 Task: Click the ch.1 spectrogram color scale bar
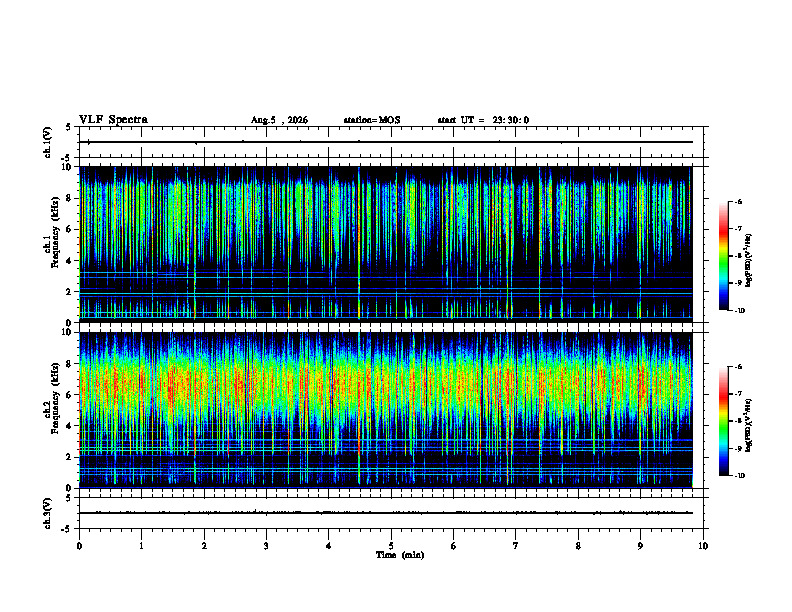tap(723, 256)
